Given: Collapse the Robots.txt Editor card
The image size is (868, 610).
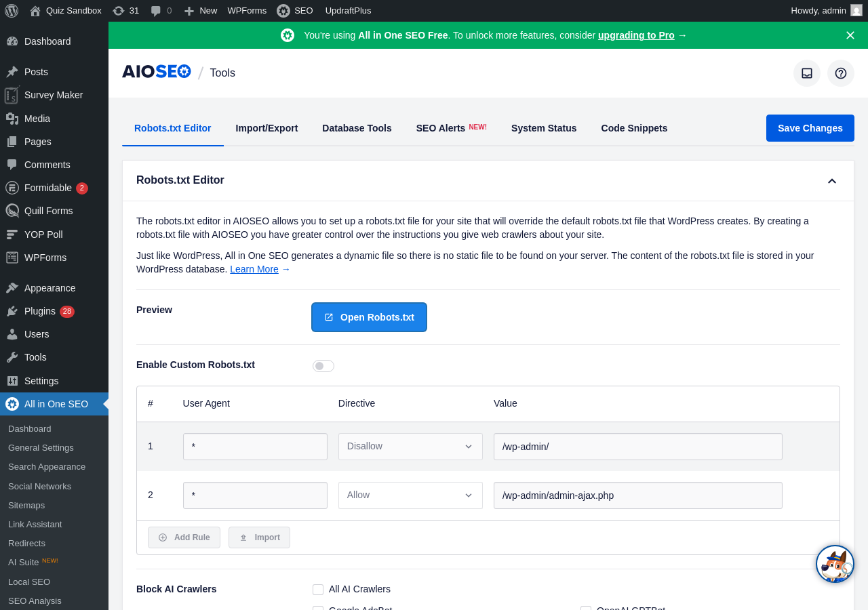Looking at the screenshot, I should point(832,181).
